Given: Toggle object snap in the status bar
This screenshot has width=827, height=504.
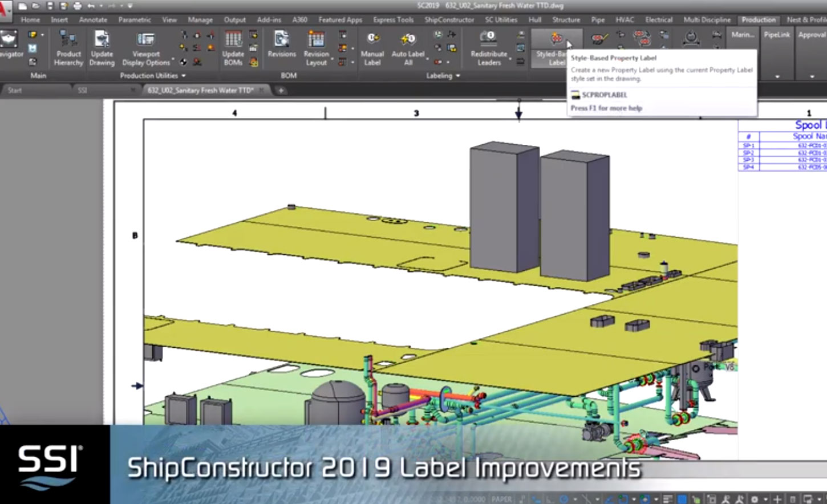Looking at the screenshot, I should (622, 498).
